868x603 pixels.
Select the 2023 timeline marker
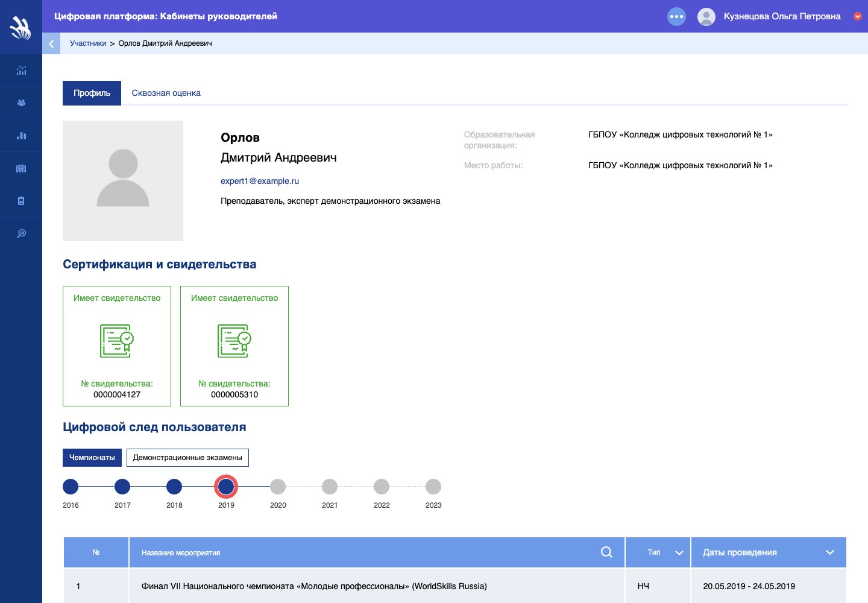pos(433,487)
